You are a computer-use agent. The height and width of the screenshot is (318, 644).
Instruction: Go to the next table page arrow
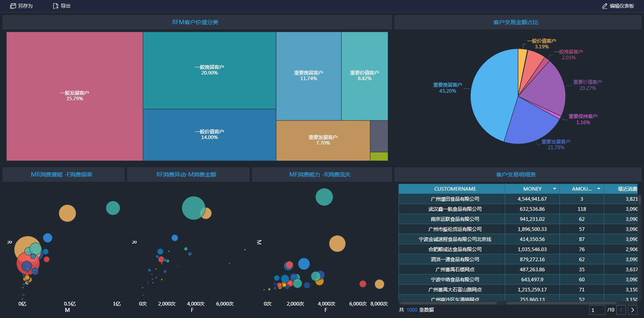[633, 310]
